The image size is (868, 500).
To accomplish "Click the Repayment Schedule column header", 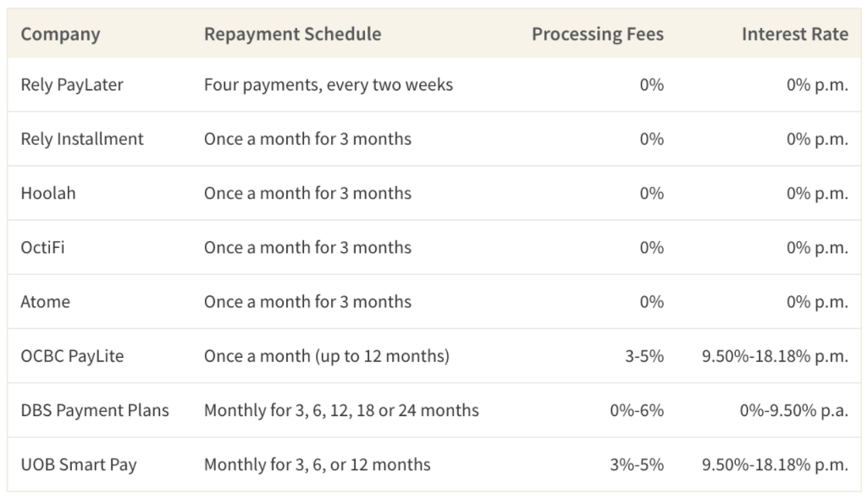I will 292,34.
